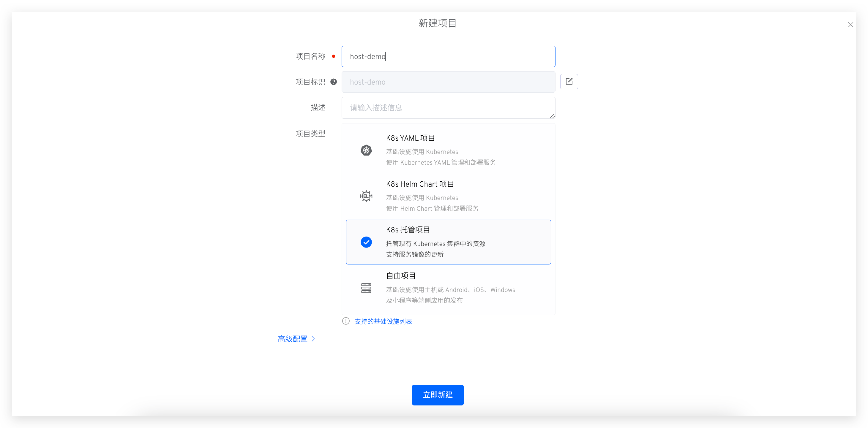Click the info circle icon near infrastructure list

(346, 321)
